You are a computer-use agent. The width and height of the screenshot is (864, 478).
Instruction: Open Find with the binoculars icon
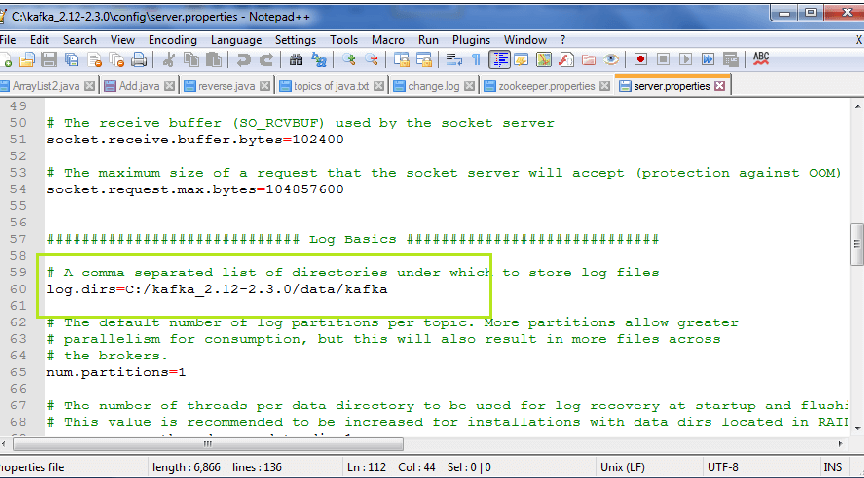click(x=294, y=60)
